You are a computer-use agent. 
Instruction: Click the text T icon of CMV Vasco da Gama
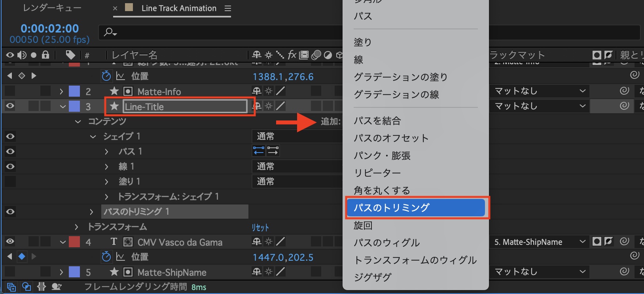pos(114,242)
